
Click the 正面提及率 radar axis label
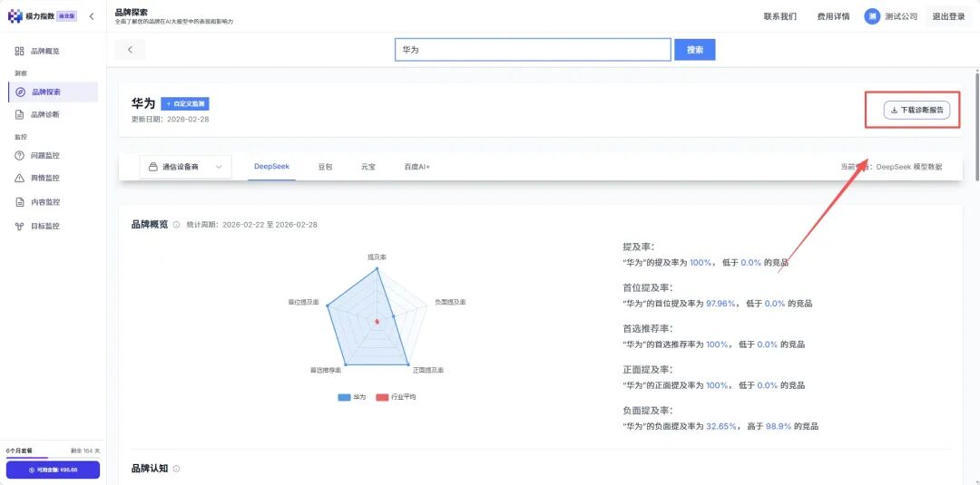point(428,371)
